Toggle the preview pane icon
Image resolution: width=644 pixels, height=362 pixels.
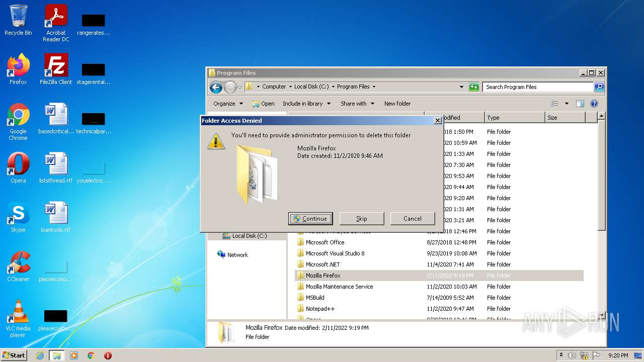click(x=580, y=104)
